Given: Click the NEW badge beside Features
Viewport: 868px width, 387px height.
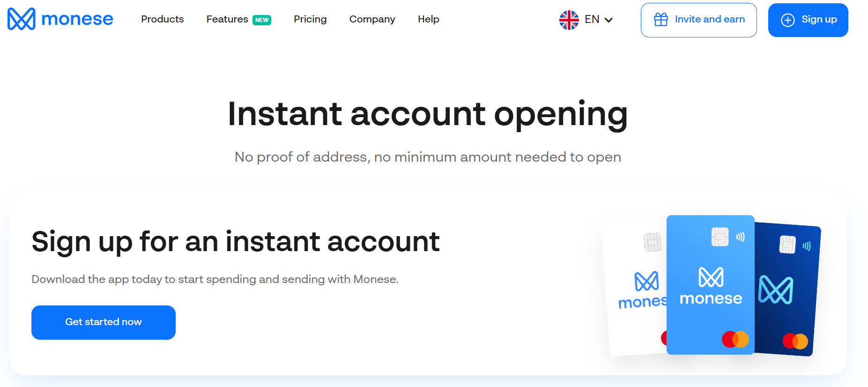Looking at the screenshot, I should point(262,20).
